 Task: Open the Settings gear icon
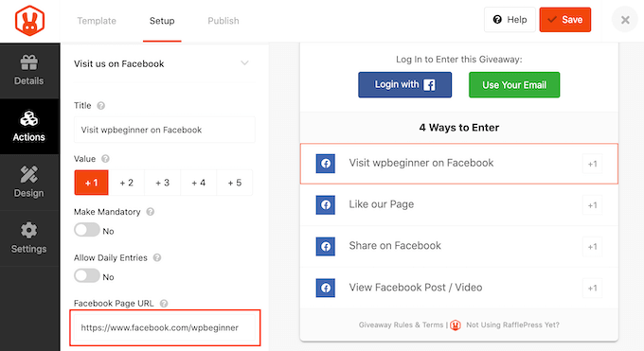[x=28, y=230]
